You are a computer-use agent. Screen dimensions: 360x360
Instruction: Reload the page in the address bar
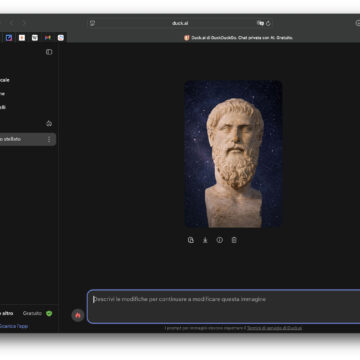pyautogui.click(x=268, y=23)
